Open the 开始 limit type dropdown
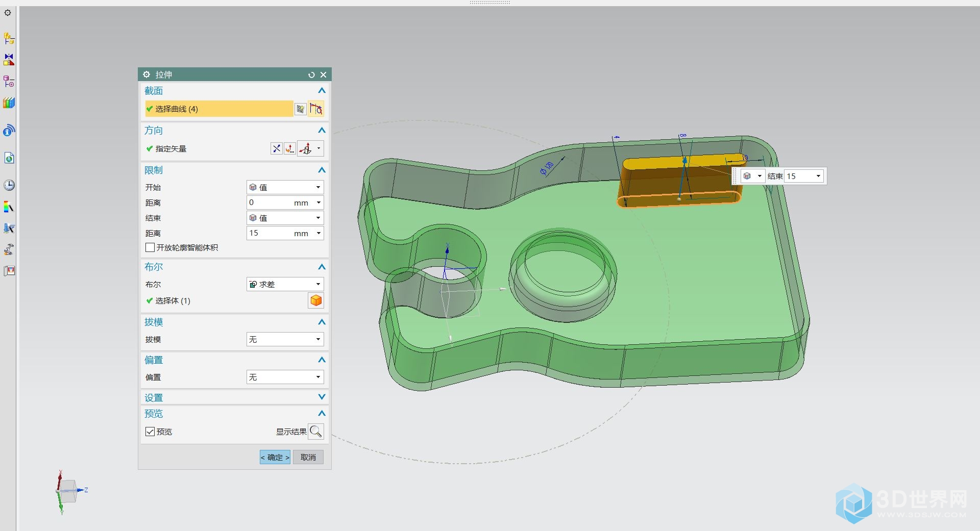The image size is (980, 531). [x=285, y=187]
